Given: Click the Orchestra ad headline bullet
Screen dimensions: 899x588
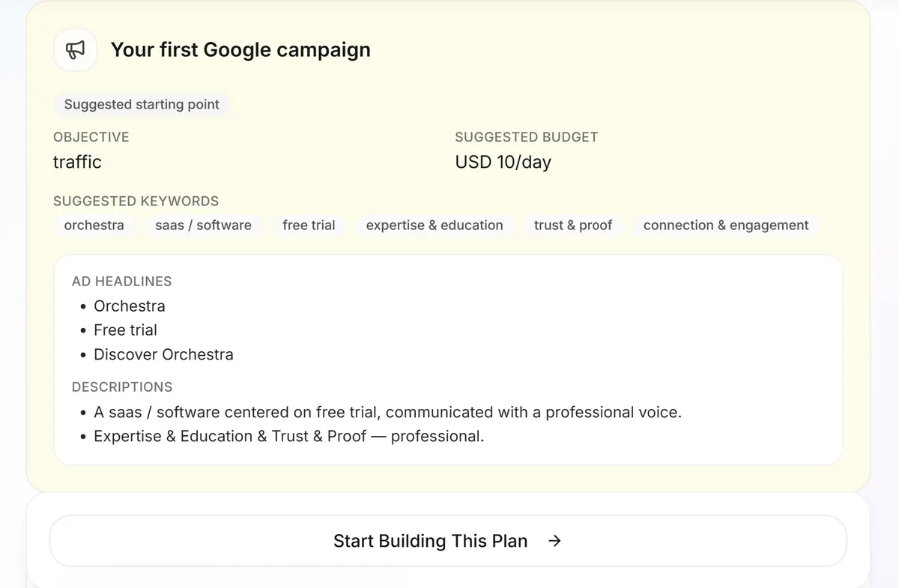Looking at the screenshot, I should coord(130,306).
